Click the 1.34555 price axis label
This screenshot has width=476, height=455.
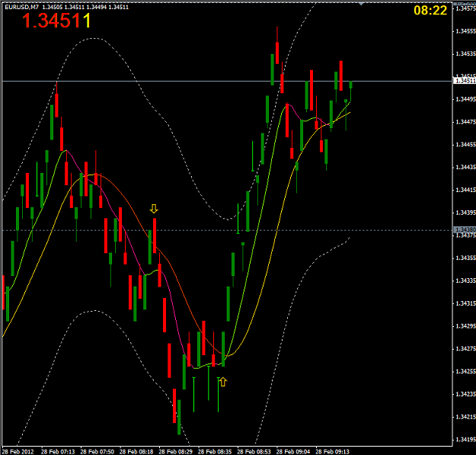[465, 31]
